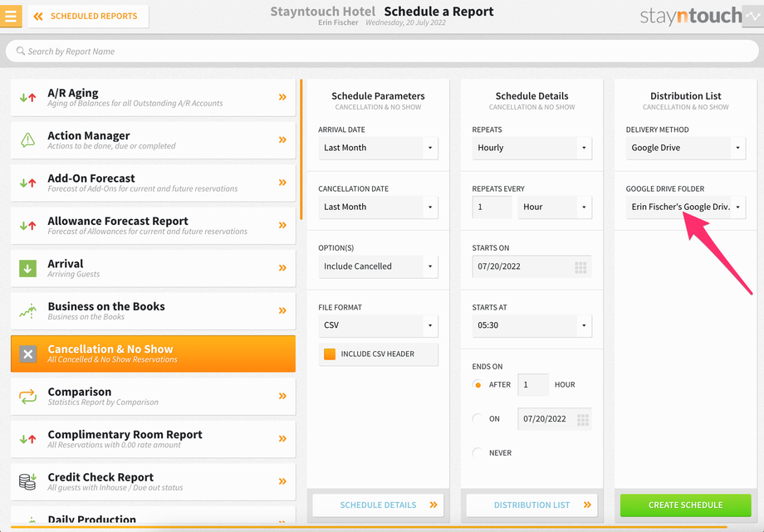The image size is (764, 532).
Task: Click the A/R Aging up-down arrows icon
Action: point(27,97)
